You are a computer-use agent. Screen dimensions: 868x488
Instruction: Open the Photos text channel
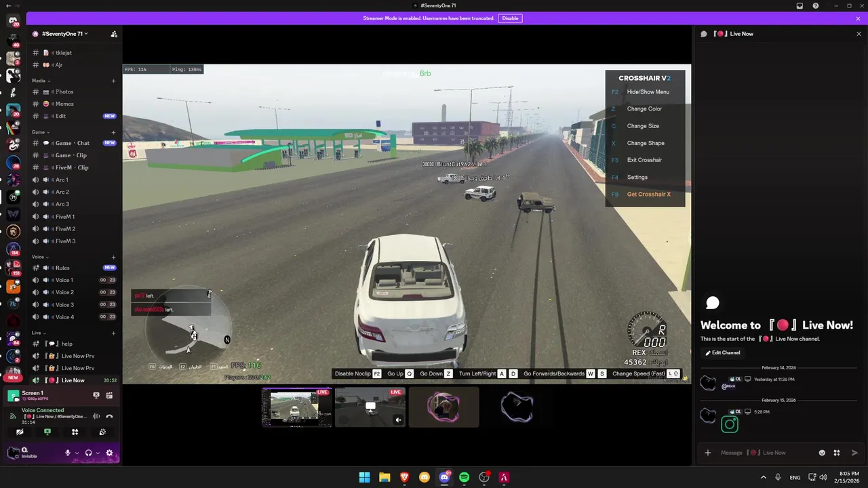pos(74,91)
